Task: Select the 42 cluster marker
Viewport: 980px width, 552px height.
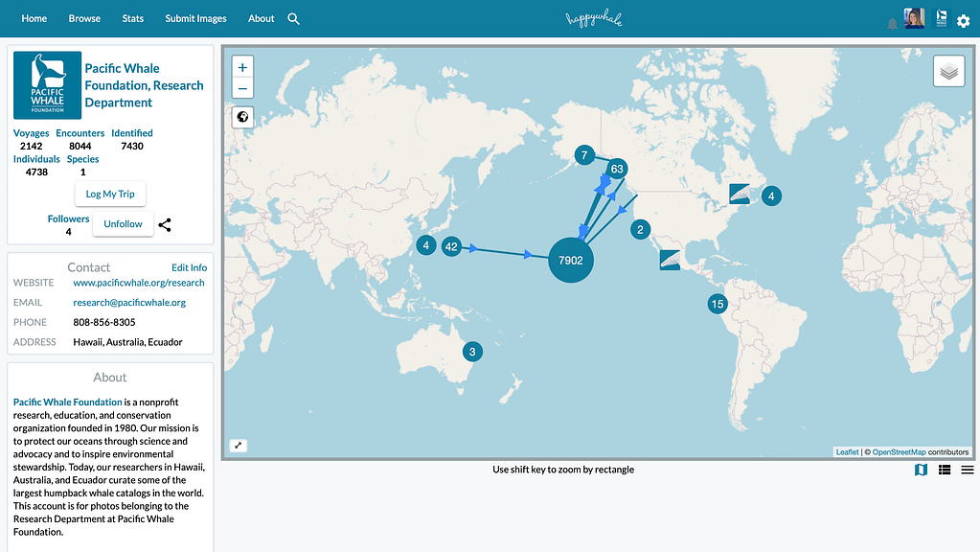Action: (x=451, y=246)
